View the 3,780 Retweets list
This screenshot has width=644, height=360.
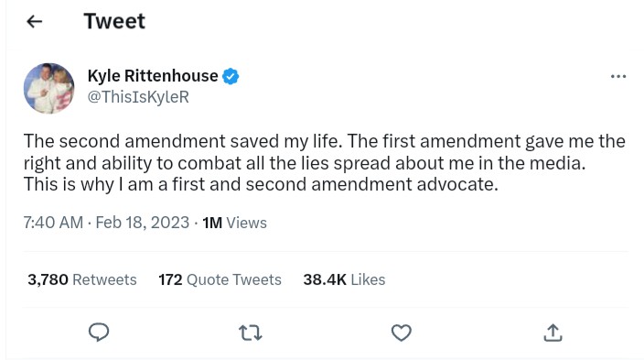pos(82,279)
